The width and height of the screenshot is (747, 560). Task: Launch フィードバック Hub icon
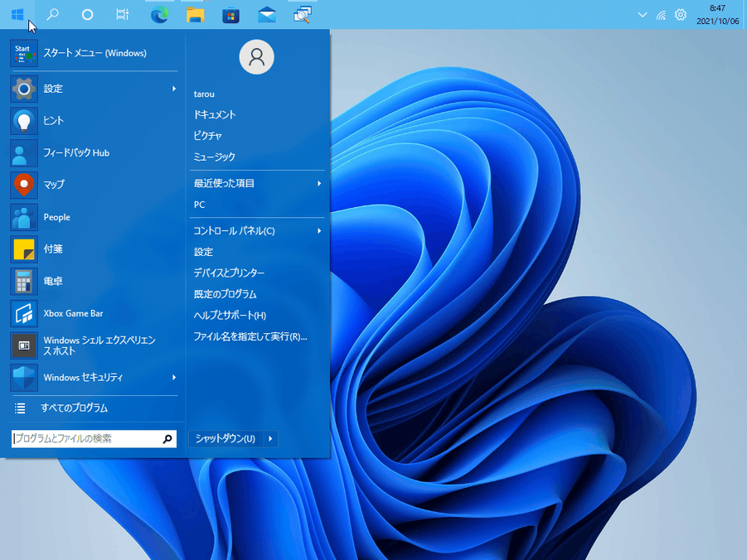coord(24,153)
